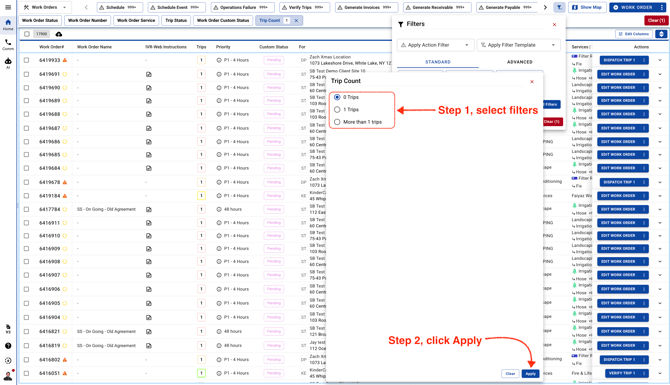The image size is (670, 385).
Task: Select the Operations Failure action tab
Action: tap(242, 7)
